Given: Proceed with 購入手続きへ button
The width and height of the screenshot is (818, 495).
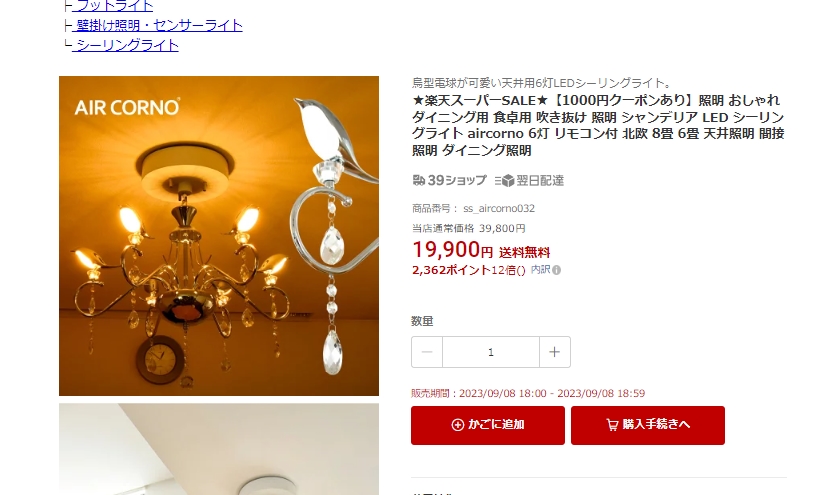Looking at the screenshot, I should [x=648, y=425].
